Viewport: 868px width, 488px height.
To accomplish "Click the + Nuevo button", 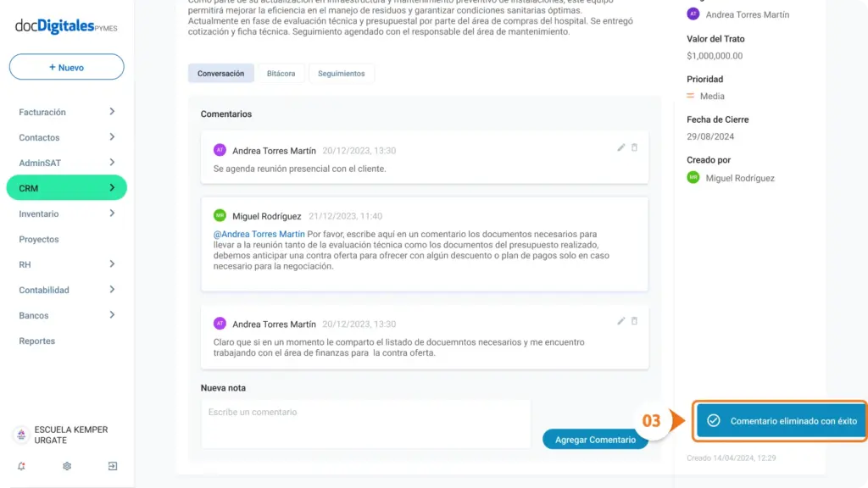I will [x=66, y=67].
